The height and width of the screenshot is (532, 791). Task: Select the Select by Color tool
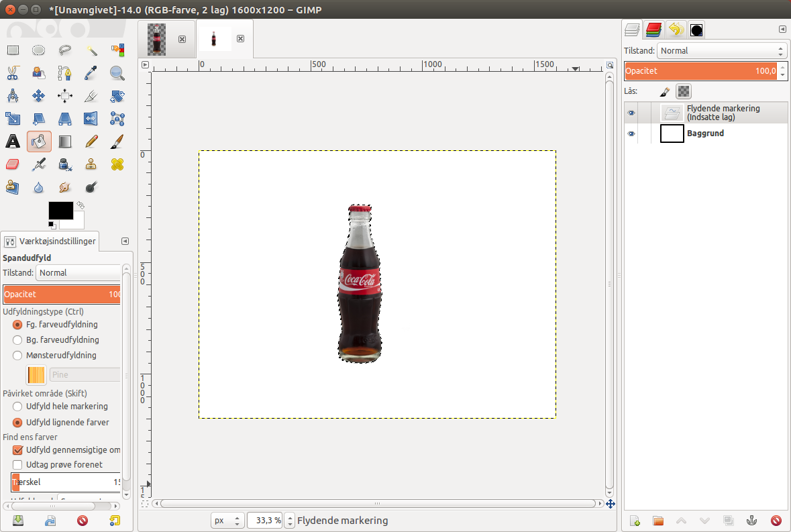click(x=117, y=50)
